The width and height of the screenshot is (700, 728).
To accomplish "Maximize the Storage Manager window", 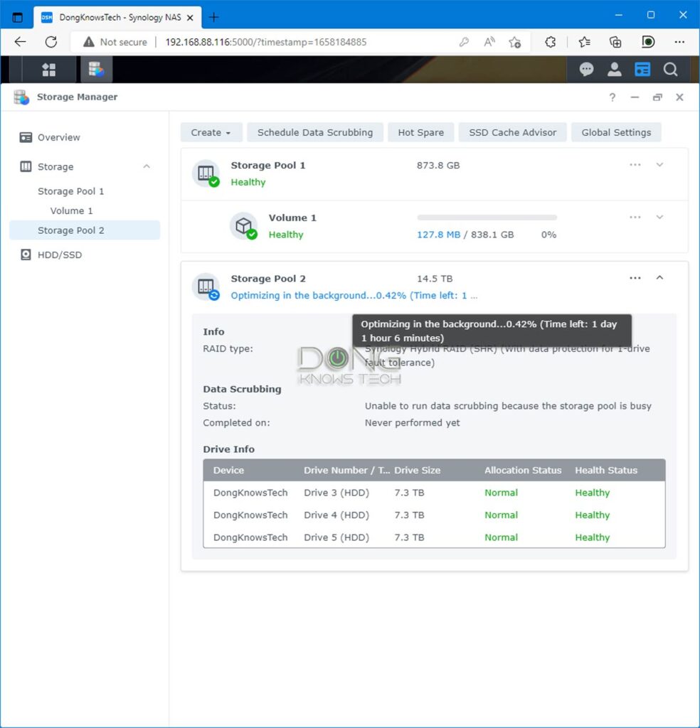I will 657,97.
